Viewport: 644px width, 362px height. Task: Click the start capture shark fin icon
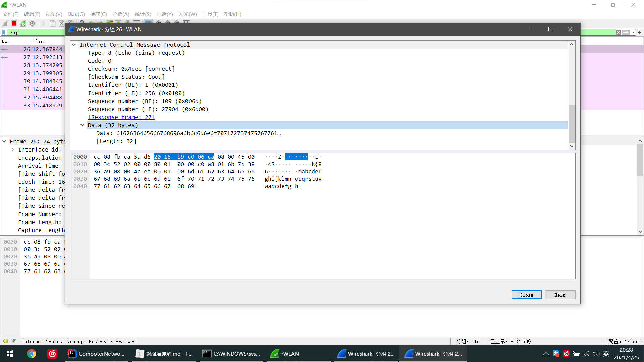coord(5,23)
